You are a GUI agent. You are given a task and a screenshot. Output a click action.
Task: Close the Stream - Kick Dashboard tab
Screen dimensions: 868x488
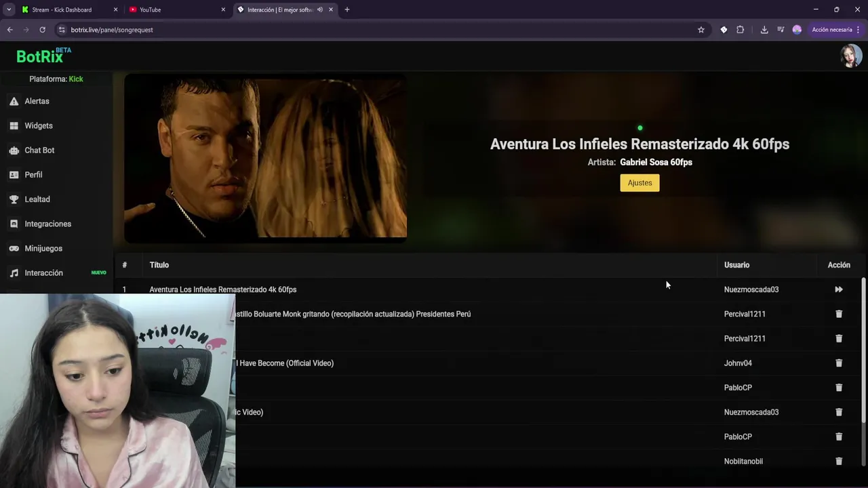pos(115,9)
